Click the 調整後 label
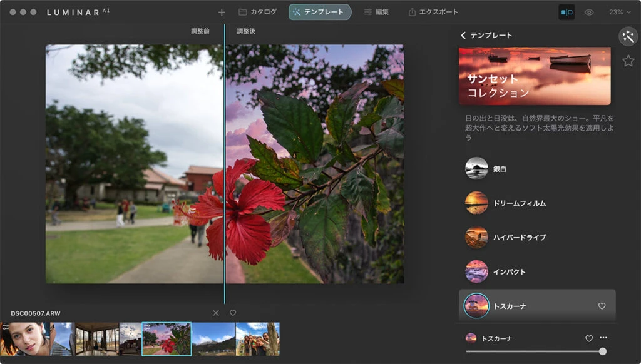Image resolution: width=641 pixels, height=364 pixels. 246,31
